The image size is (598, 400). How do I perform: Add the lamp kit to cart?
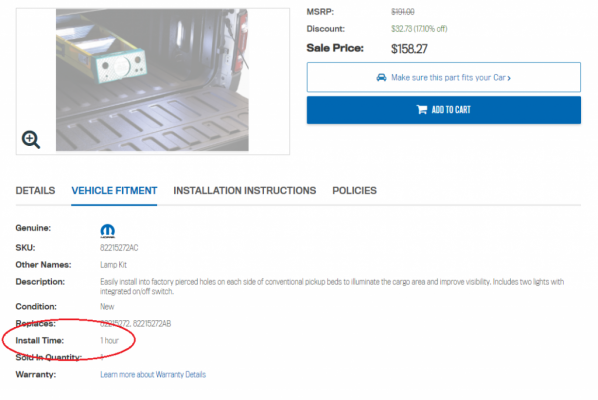point(444,110)
